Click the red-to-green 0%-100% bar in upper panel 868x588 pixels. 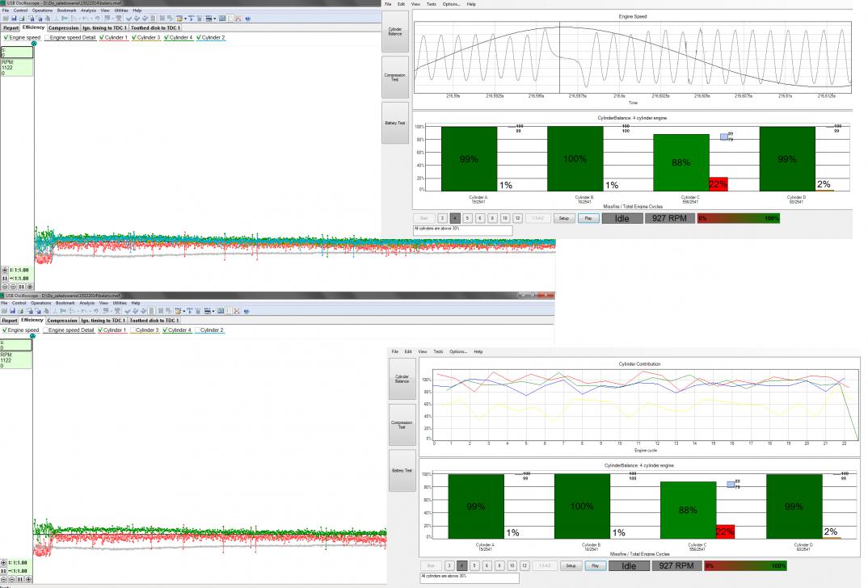(739, 219)
